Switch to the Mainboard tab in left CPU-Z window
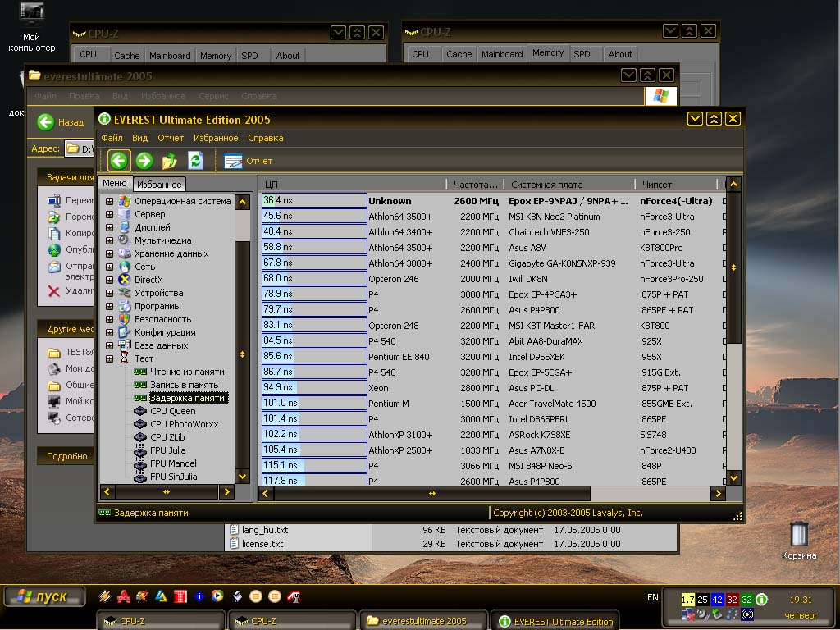The width and height of the screenshot is (840, 630). point(170,56)
